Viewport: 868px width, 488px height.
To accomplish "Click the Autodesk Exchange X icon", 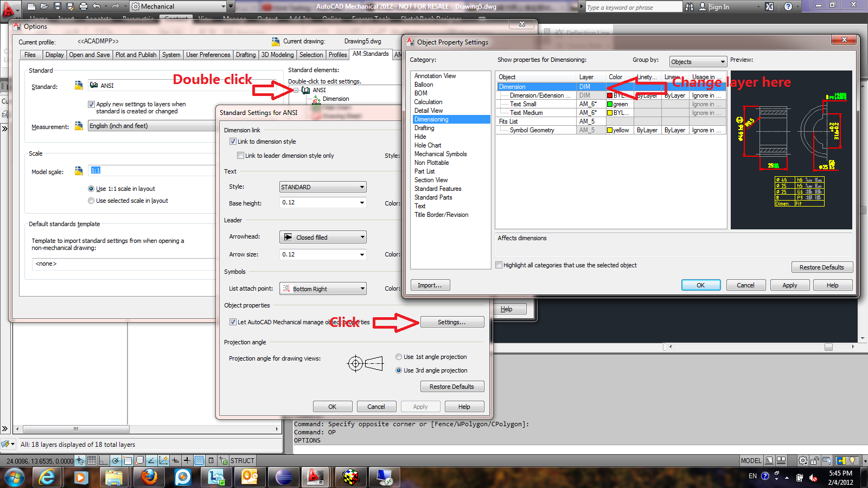I will tap(769, 7).
